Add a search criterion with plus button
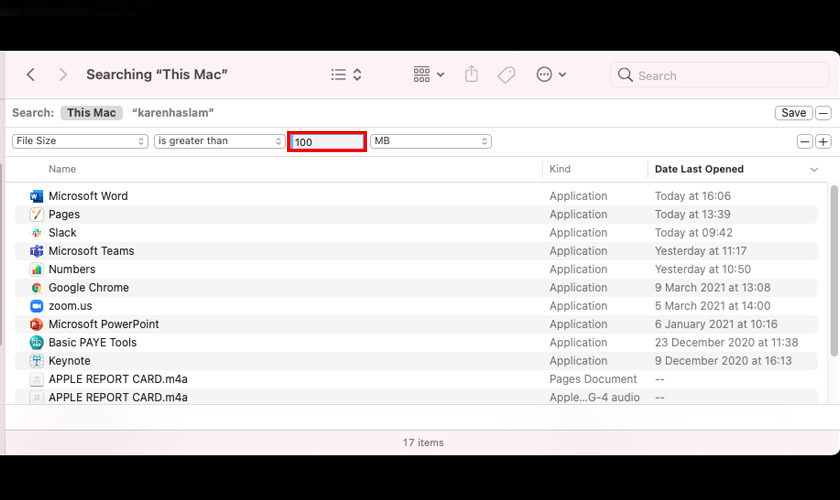This screenshot has height=500, width=840. pyautogui.click(x=823, y=142)
